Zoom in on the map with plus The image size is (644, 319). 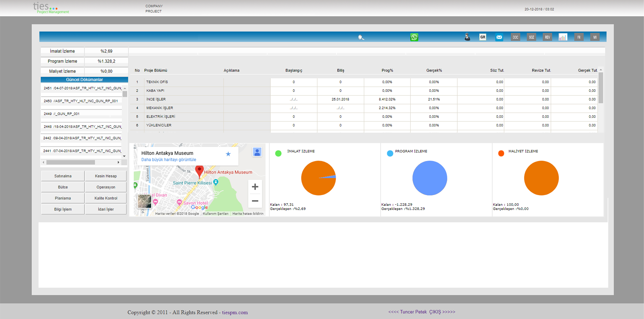pos(255,187)
